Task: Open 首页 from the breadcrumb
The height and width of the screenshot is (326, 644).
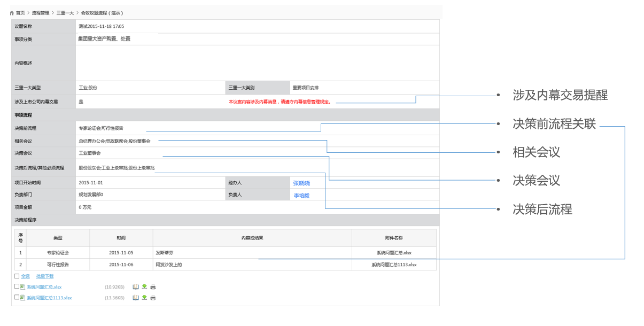Action: [20, 13]
